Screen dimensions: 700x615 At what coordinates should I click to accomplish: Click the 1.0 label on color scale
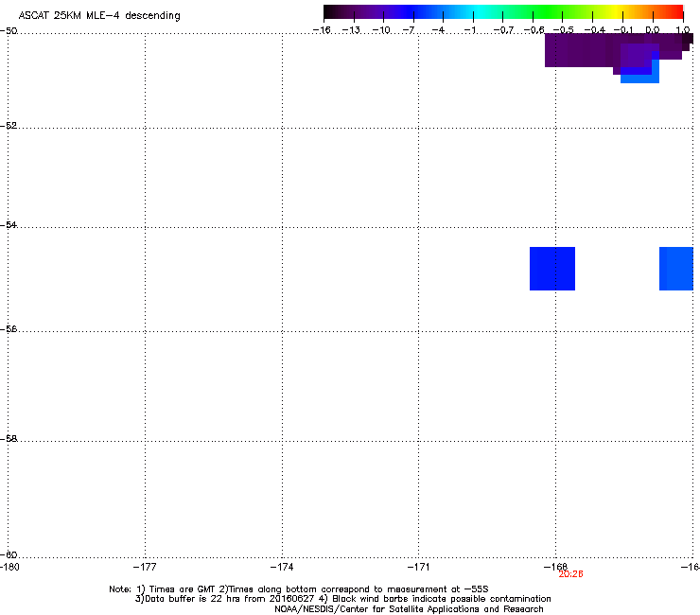(x=683, y=30)
